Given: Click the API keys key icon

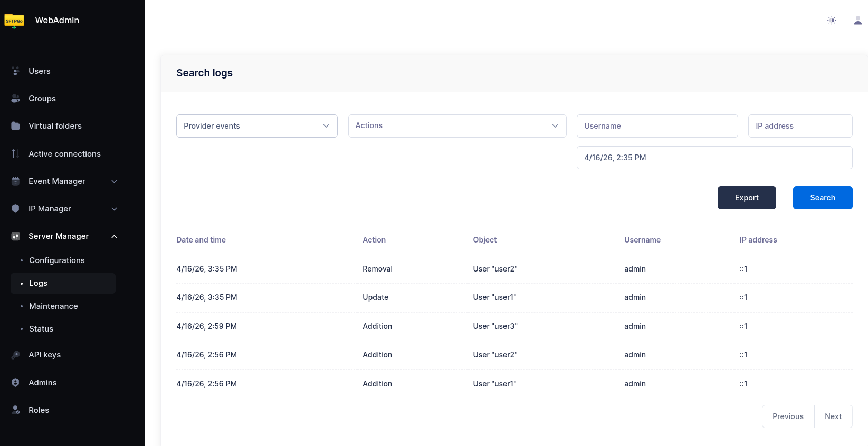Looking at the screenshot, I should tap(16, 355).
